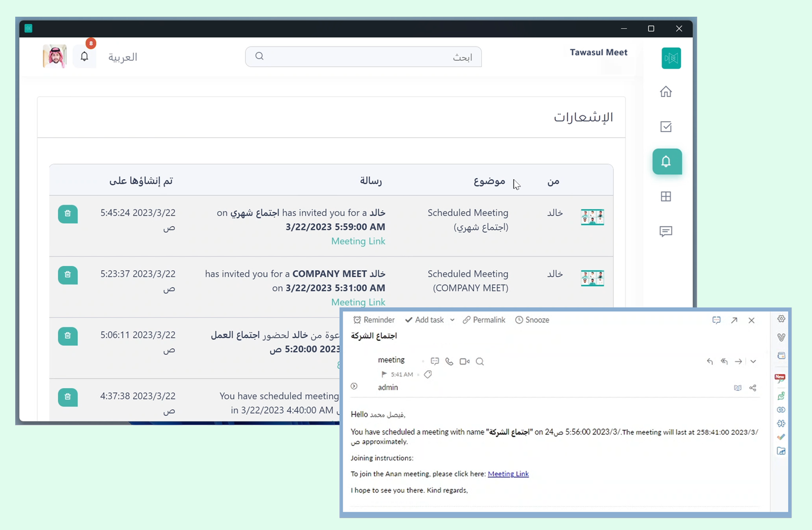Screen dimensions: 812x530
Task: Click the chat/message icon in sidebar
Action: 666,231
